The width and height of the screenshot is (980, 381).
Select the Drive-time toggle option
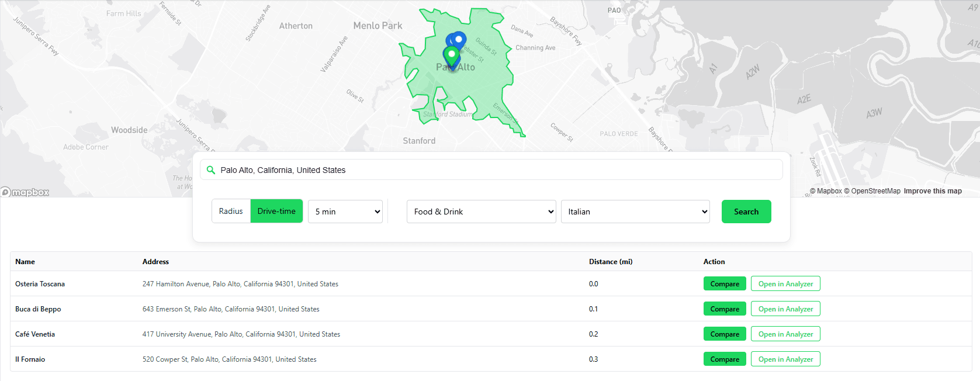pyautogui.click(x=276, y=212)
